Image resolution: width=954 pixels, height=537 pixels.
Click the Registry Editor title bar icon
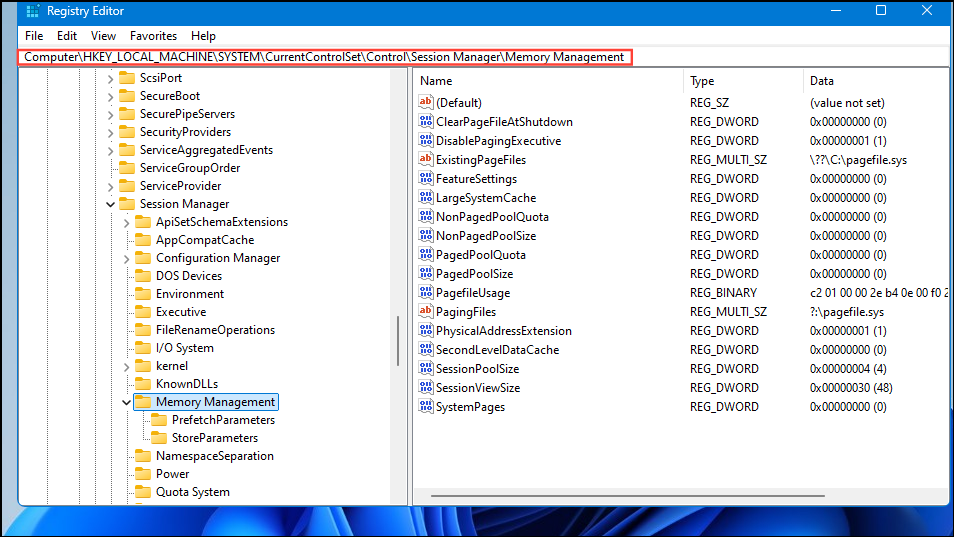(x=32, y=11)
